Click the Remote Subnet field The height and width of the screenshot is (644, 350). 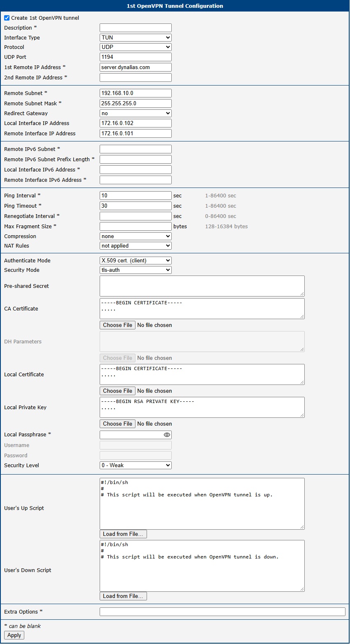pyautogui.click(x=135, y=93)
